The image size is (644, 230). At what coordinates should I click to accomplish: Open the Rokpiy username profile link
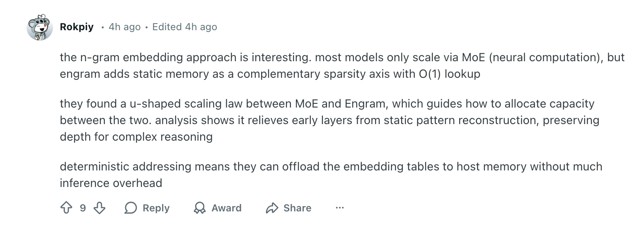tap(77, 27)
